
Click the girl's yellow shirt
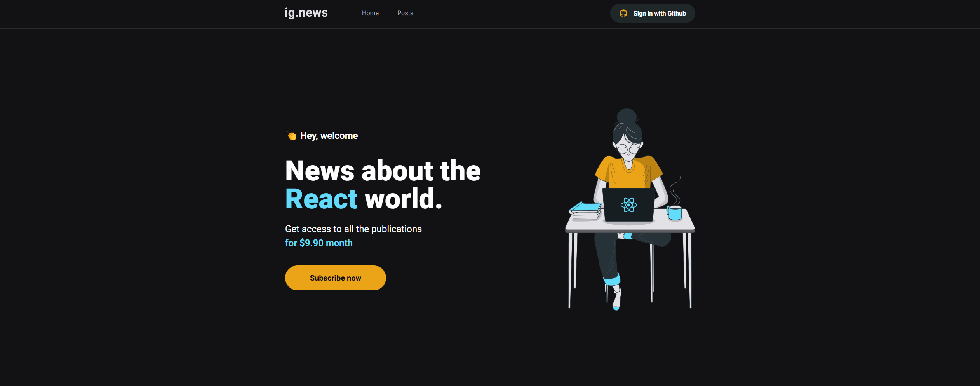[628, 172]
